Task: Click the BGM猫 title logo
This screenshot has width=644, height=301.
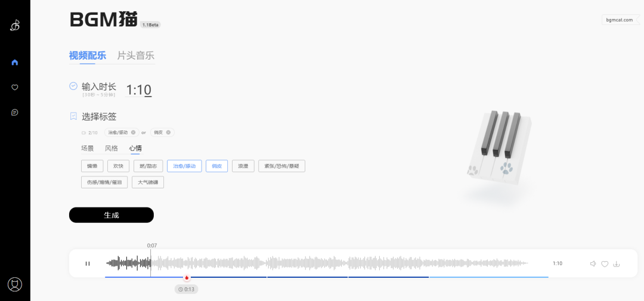Action: click(104, 19)
